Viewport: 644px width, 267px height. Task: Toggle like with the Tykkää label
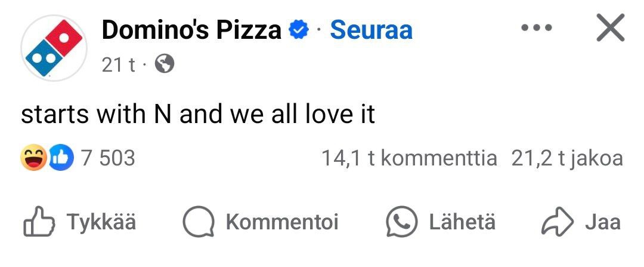101,222
